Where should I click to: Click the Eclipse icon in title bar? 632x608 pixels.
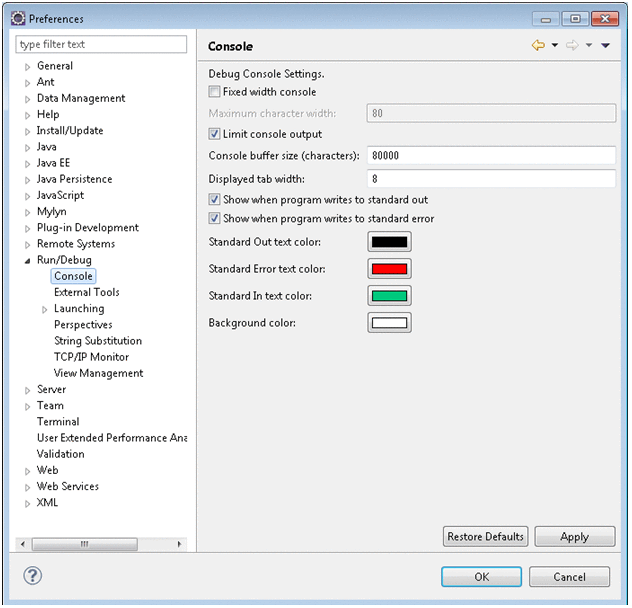[17, 18]
